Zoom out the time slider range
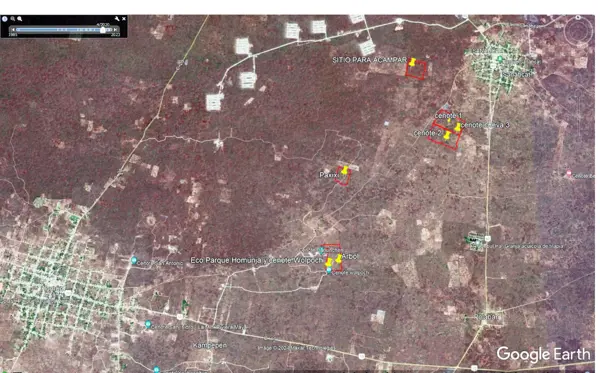The height and width of the screenshot is (373, 600). pyautogui.click(x=13, y=19)
